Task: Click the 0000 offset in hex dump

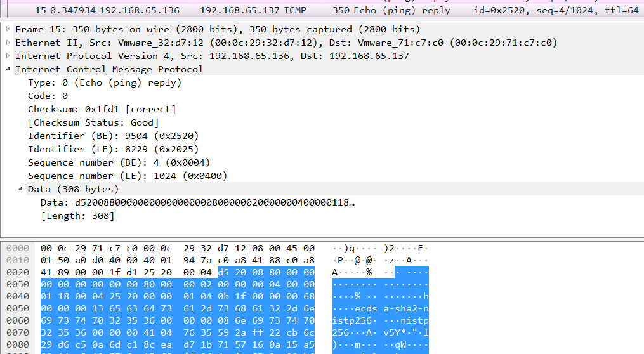Action: (18, 247)
